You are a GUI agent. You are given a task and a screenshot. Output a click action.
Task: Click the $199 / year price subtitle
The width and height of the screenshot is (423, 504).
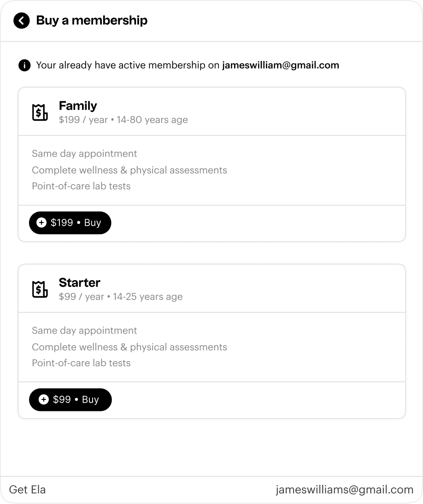pyautogui.click(x=83, y=120)
